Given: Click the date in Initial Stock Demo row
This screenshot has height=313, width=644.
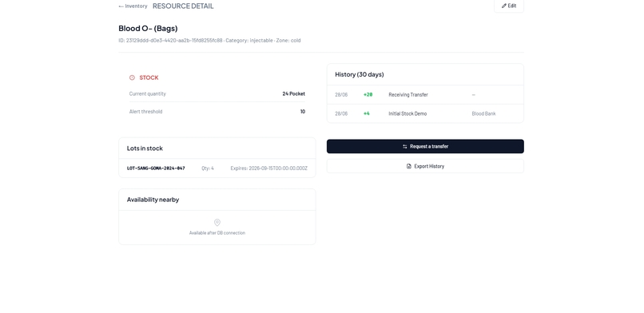Looking at the screenshot, I should (341, 113).
